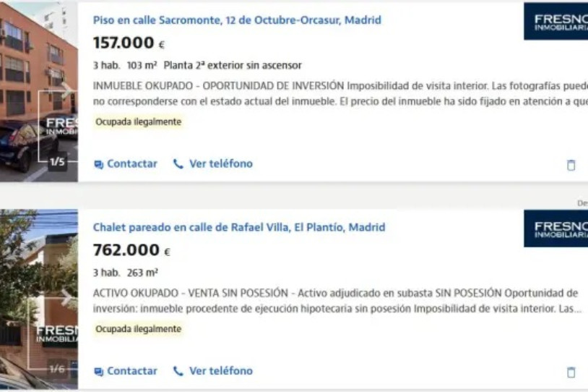Click the chat icon beside Contactar on Sacromonte listing
Image resolution: width=588 pixels, height=392 pixels.
98,164
